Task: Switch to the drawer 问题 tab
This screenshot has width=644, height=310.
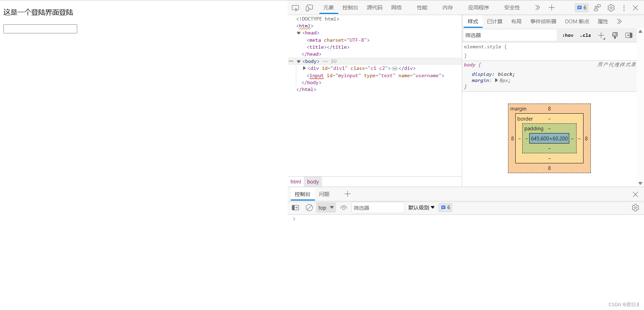Action: (324, 194)
